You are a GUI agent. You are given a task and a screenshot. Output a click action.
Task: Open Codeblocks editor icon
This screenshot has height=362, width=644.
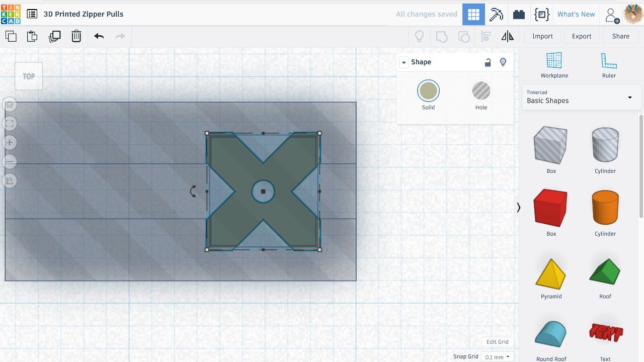pos(541,14)
